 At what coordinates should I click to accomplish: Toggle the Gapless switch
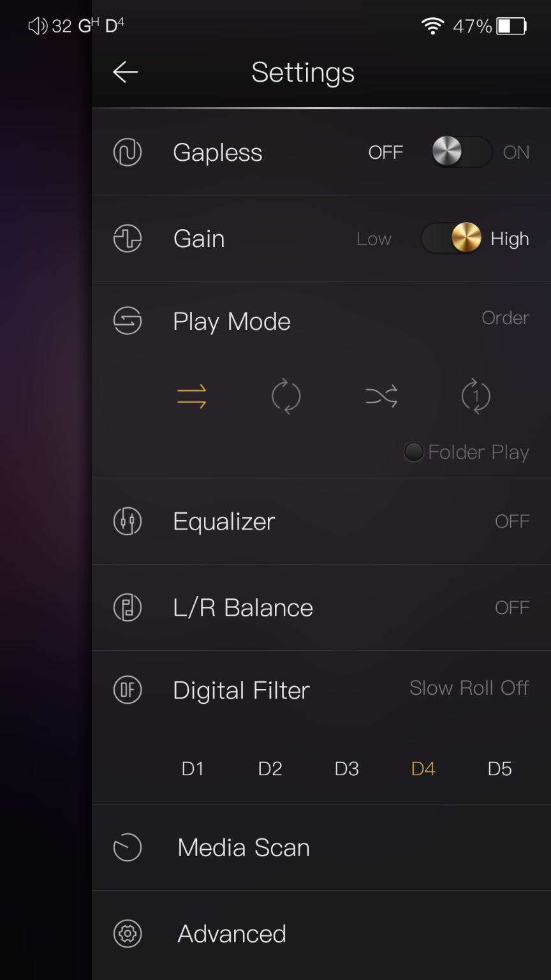coord(461,152)
